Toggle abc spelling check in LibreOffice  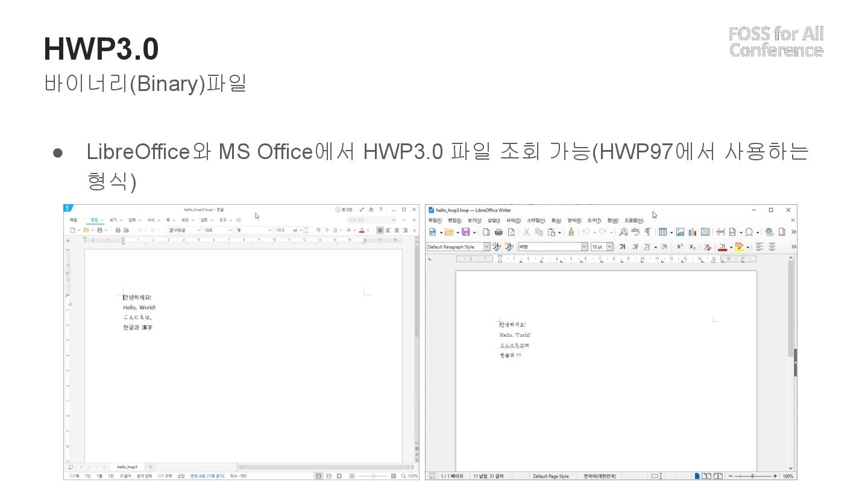(635, 231)
